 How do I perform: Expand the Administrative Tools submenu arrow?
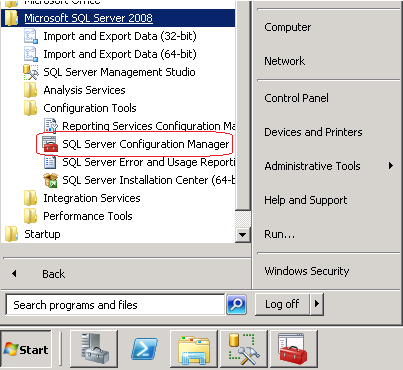[x=391, y=166]
